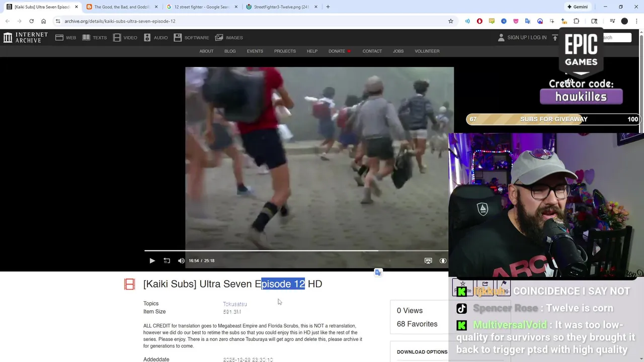
Task: Click the blue sound-wave extension icon
Action: (467, 21)
